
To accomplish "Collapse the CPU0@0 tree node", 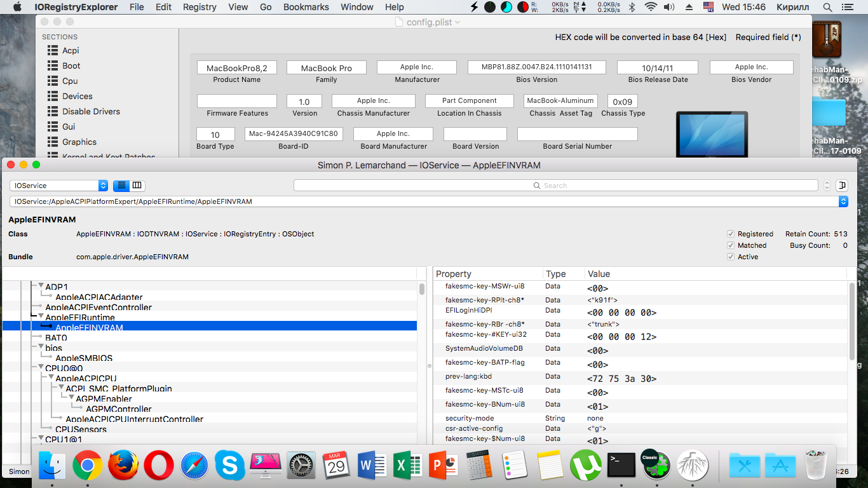I will coord(41,367).
